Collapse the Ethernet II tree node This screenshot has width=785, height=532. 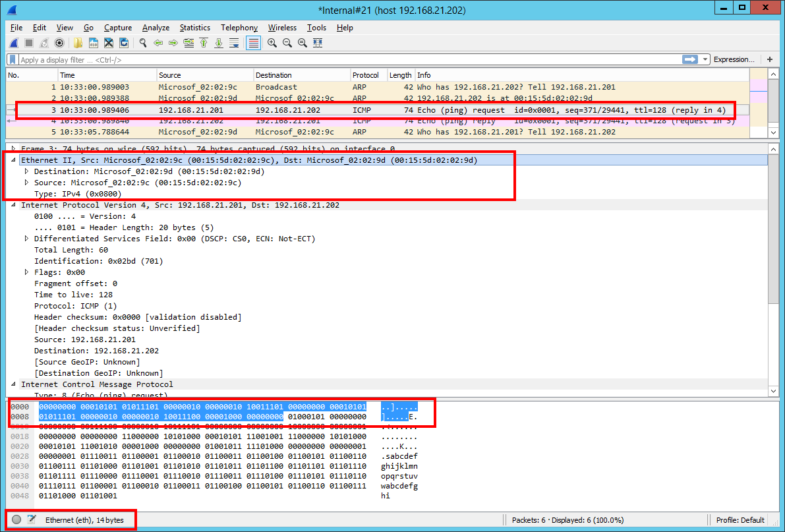[x=14, y=160]
